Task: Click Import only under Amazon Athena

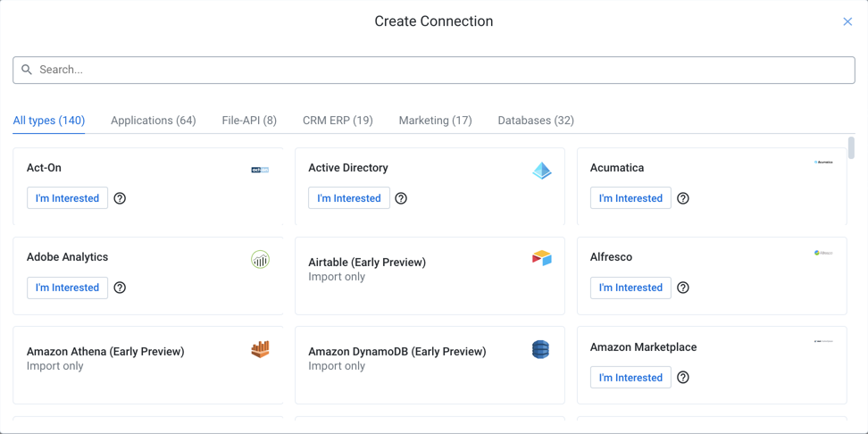Action: pos(54,366)
